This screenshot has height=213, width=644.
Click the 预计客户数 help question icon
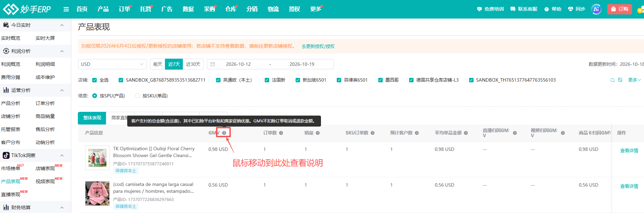[417, 133]
